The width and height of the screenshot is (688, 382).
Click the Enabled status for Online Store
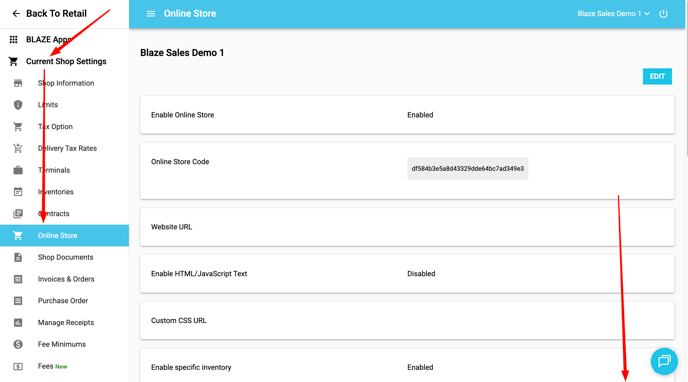(420, 115)
